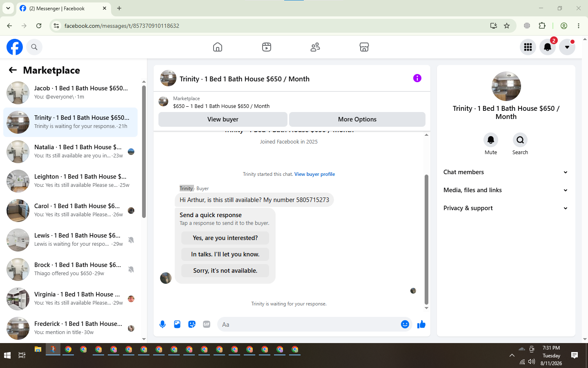Open Natalia's conversation in the list
Viewport: 588px width, 368px height.
(x=70, y=152)
